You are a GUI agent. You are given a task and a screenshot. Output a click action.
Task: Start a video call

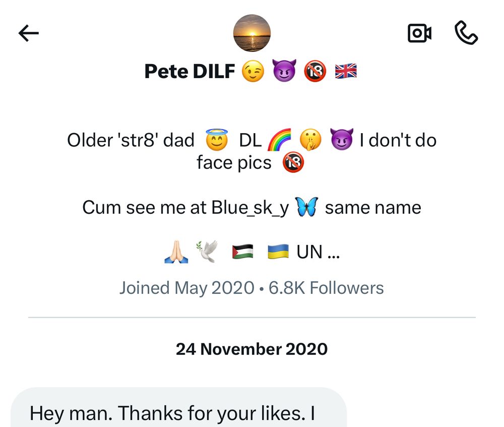tap(419, 33)
